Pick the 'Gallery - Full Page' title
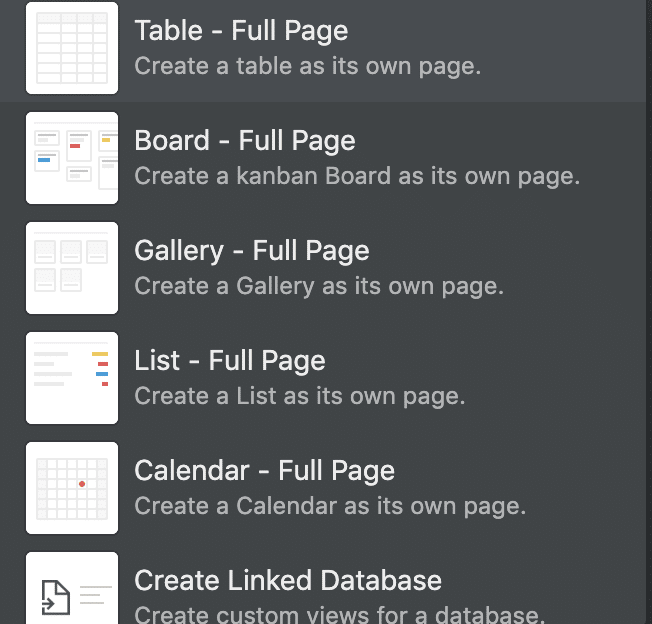This screenshot has height=624, width=652. tap(252, 251)
